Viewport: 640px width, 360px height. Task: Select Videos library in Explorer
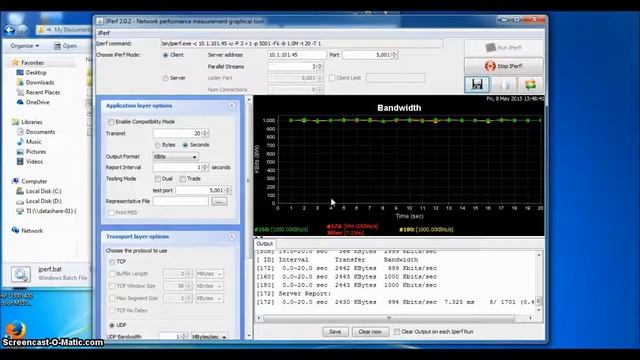pyautogui.click(x=34, y=162)
